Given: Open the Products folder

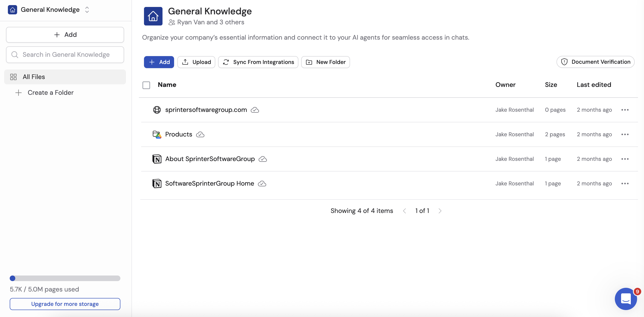Looking at the screenshot, I should [x=178, y=134].
